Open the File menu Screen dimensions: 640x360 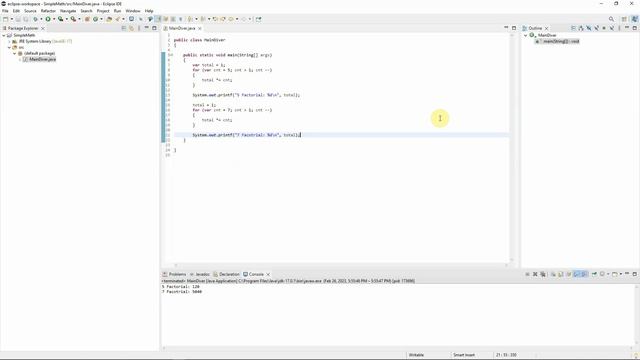coord(5,11)
